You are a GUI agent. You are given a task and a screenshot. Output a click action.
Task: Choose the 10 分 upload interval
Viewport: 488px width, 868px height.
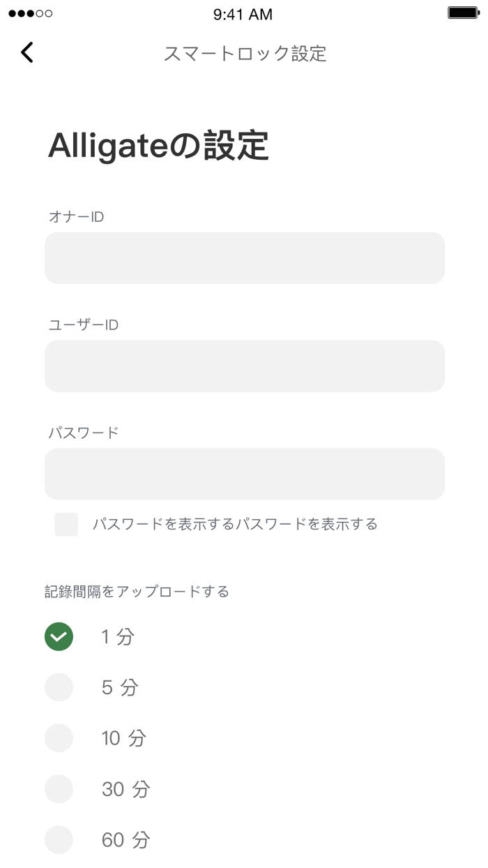[59, 738]
